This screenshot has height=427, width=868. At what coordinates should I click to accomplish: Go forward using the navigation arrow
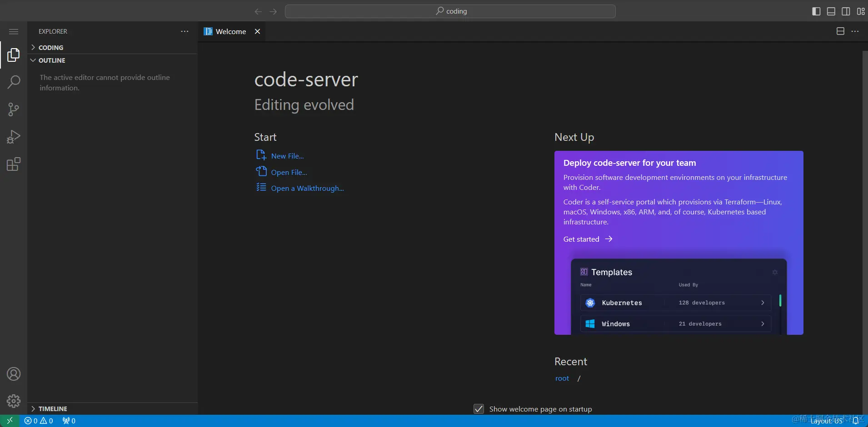click(x=273, y=11)
